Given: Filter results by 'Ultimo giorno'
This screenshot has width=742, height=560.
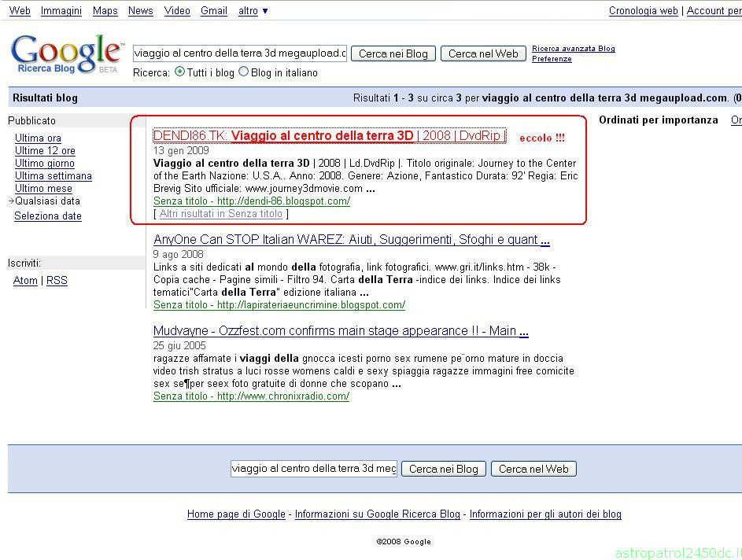Looking at the screenshot, I should [x=45, y=163].
